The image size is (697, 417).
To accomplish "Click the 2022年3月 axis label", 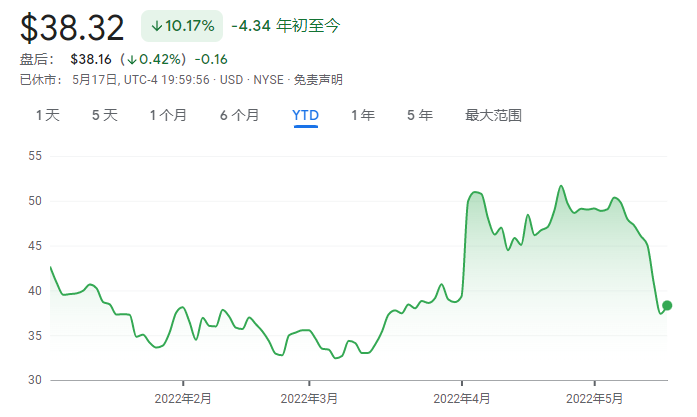I will (309, 398).
